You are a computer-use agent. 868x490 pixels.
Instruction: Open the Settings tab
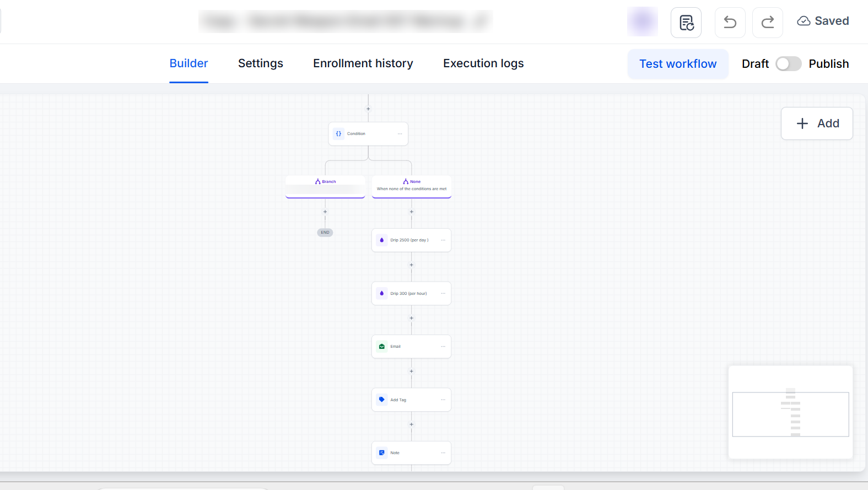click(261, 63)
